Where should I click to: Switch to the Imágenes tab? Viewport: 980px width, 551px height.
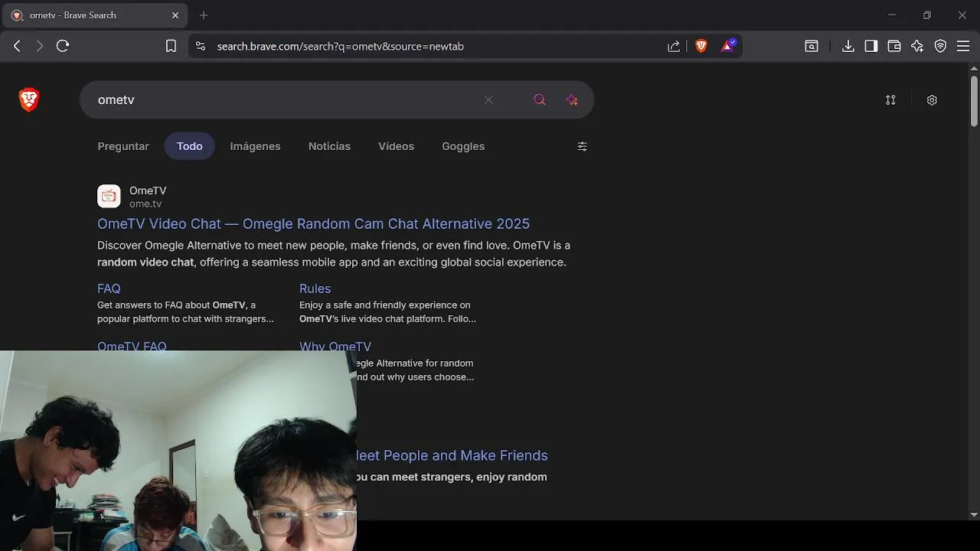[x=255, y=146]
